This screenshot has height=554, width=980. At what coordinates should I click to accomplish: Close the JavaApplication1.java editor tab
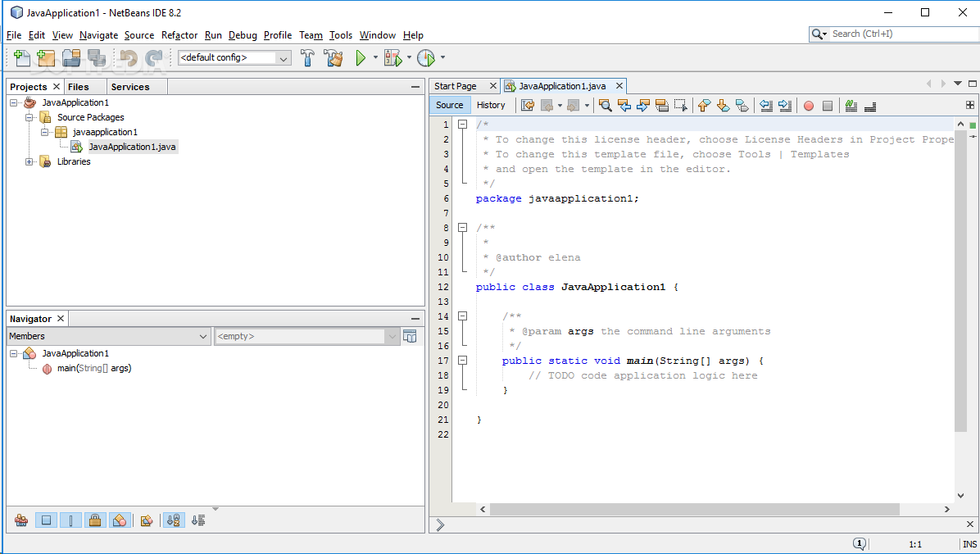[619, 86]
